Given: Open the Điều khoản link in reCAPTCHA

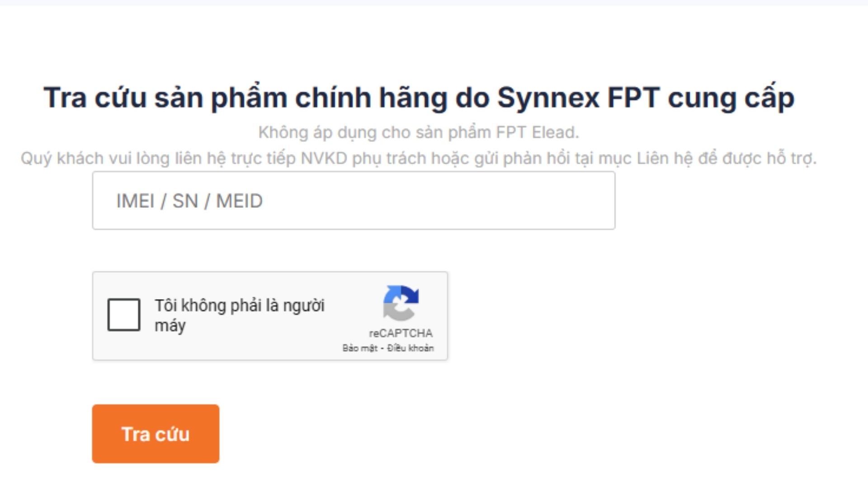Looking at the screenshot, I should pyautogui.click(x=410, y=348).
